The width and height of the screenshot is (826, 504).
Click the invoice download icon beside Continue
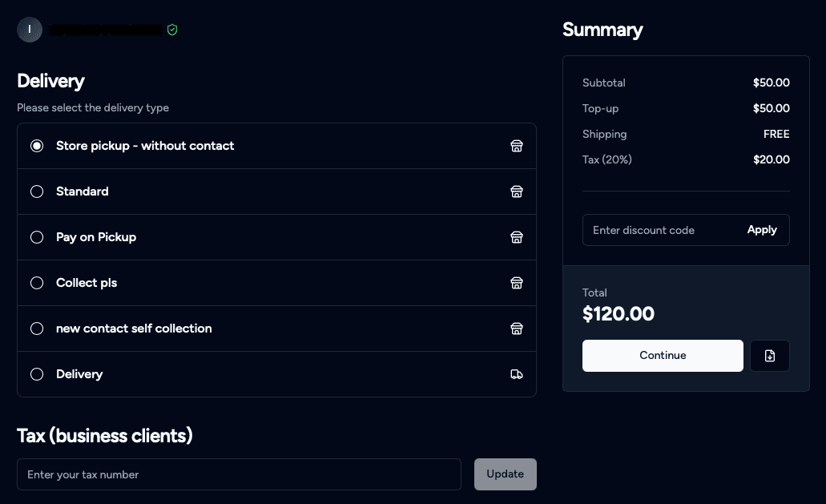pyautogui.click(x=769, y=356)
